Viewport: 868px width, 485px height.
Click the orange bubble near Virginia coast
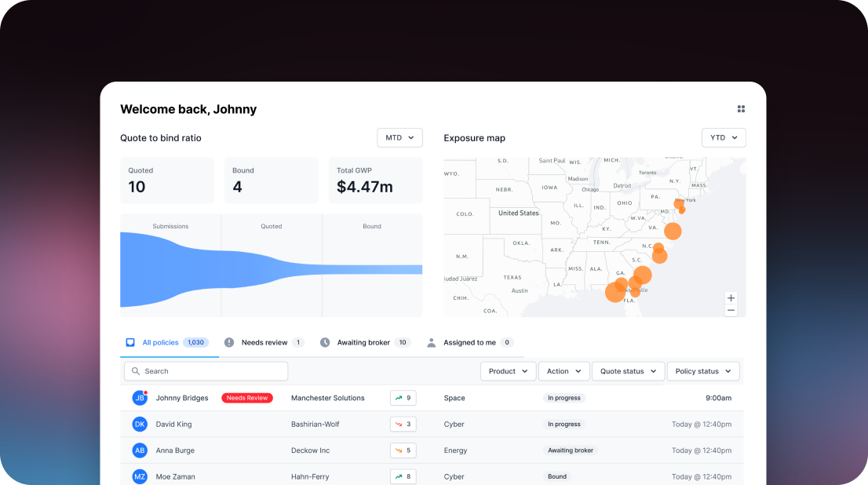pyautogui.click(x=673, y=231)
